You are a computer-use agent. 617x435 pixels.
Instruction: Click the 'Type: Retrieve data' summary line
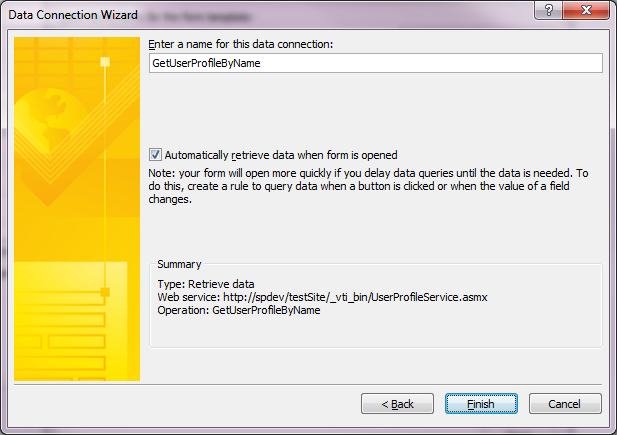pyautogui.click(x=206, y=284)
